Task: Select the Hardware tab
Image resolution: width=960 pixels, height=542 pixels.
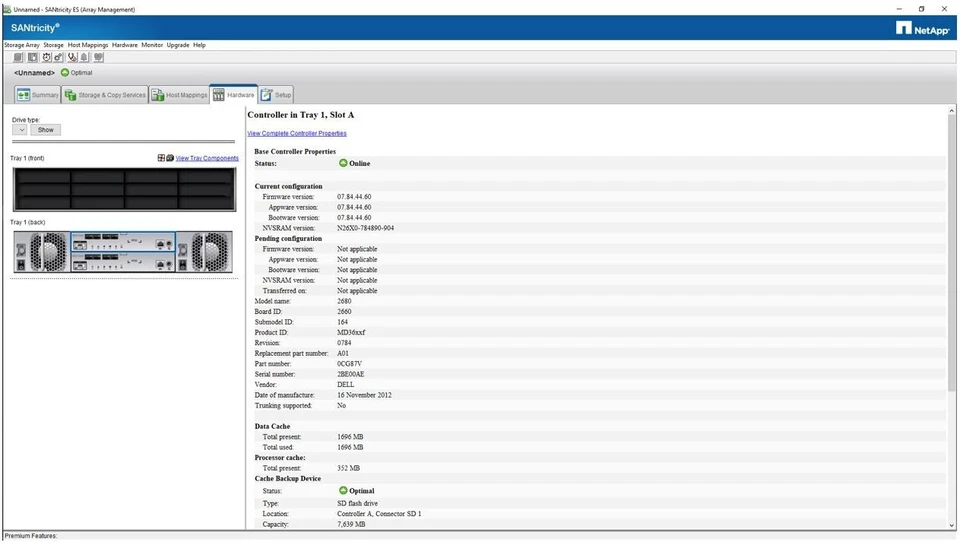Action: pyautogui.click(x=233, y=94)
